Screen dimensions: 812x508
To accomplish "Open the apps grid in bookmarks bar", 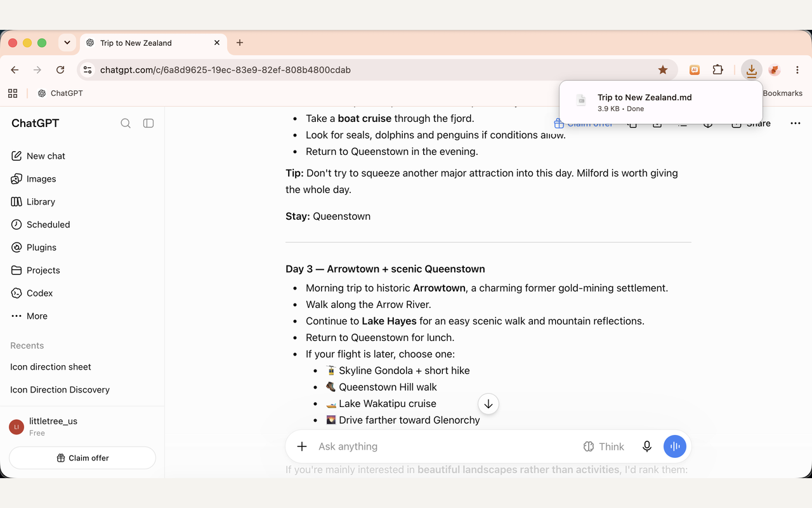I will 13,93.
